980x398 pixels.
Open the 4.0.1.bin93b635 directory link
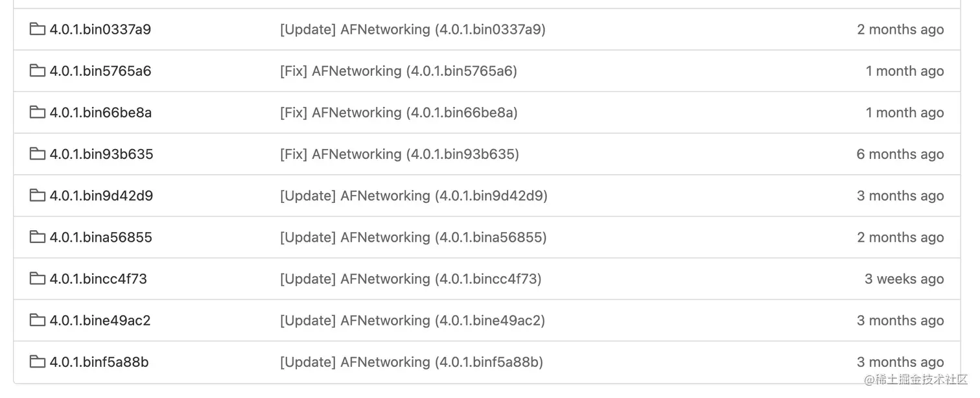pyautogui.click(x=102, y=154)
